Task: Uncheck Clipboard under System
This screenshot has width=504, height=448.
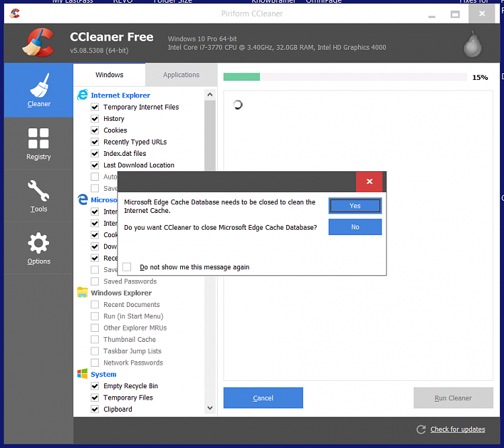Action: [95, 409]
